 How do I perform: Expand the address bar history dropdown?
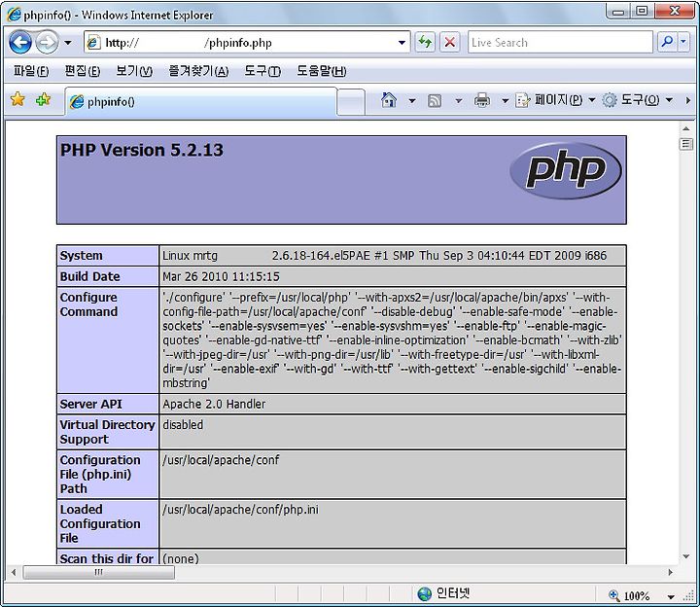(402, 43)
